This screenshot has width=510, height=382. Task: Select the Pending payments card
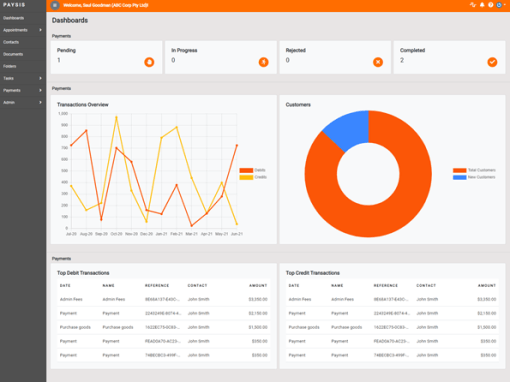106,57
